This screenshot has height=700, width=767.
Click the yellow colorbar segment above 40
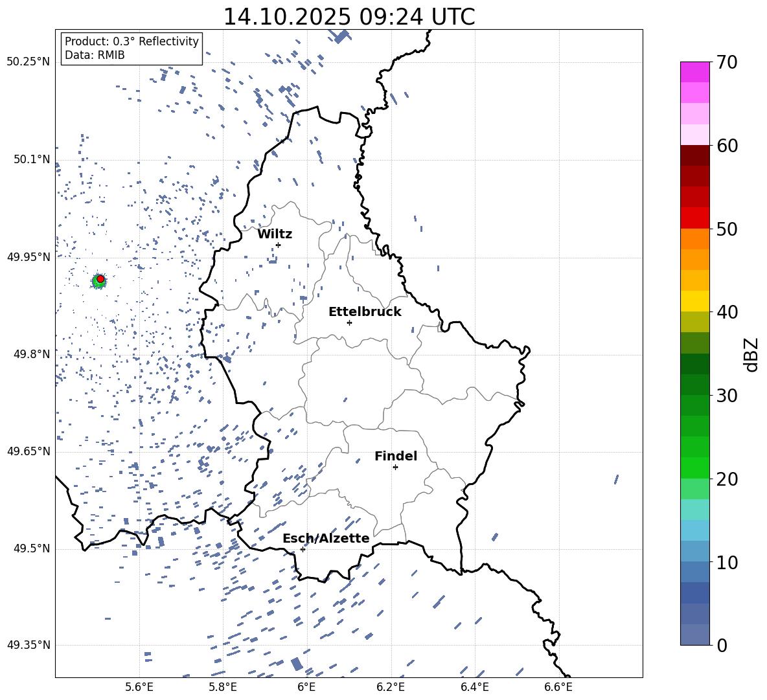pos(694,301)
